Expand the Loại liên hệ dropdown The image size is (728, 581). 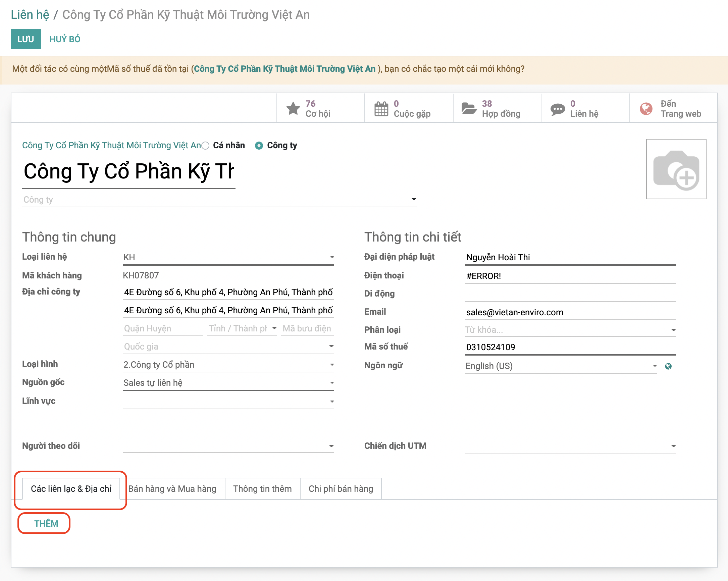(x=332, y=258)
